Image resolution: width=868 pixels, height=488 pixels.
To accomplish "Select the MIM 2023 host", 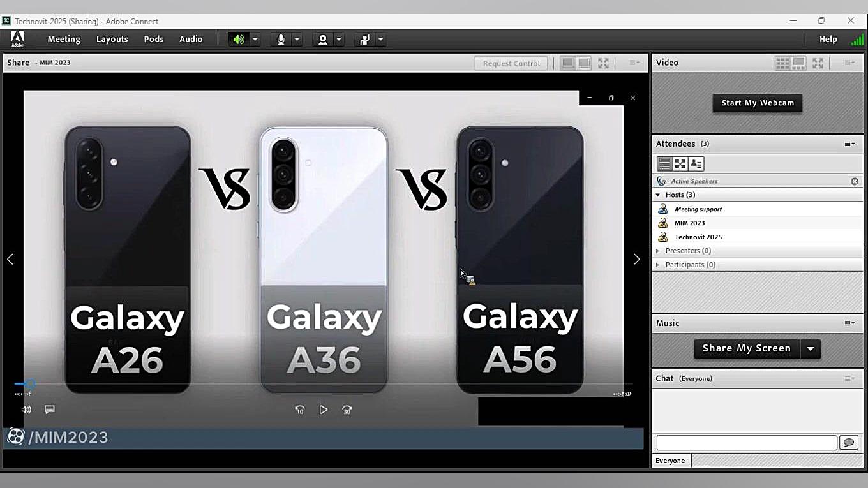I will (758, 223).
